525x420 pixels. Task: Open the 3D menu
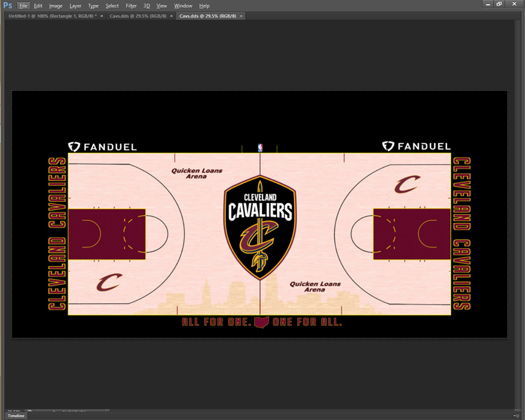[x=146, y=5]
